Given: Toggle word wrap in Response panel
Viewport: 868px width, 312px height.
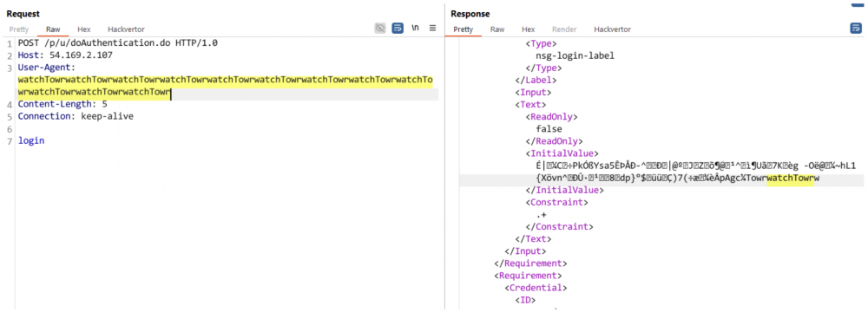Looking at the screenshot, I should (856, 29).
